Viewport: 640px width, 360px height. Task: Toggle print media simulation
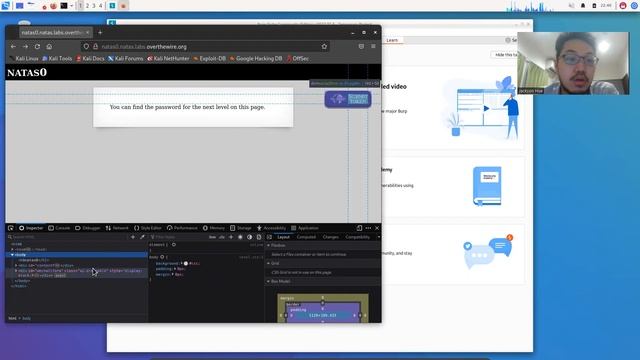259,237
